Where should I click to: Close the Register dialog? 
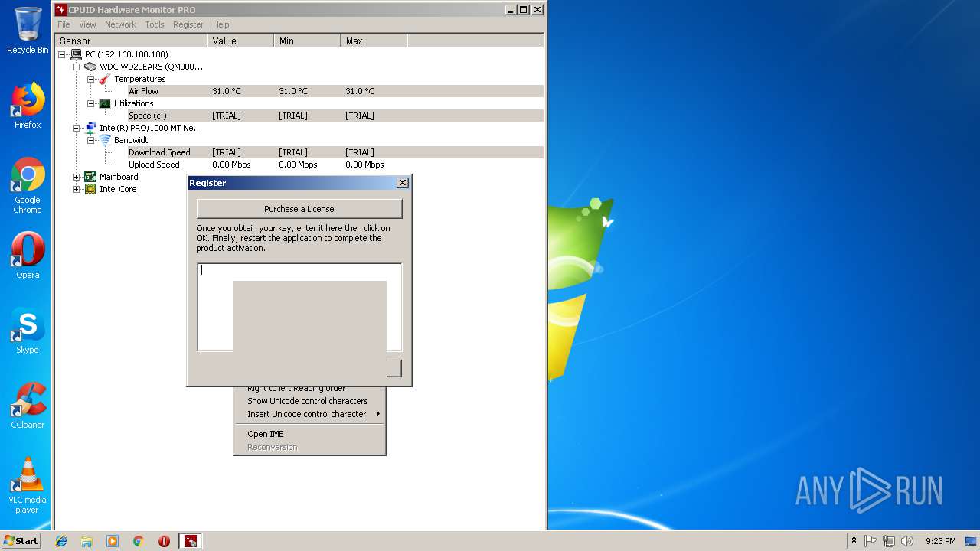tap(403, 183)
